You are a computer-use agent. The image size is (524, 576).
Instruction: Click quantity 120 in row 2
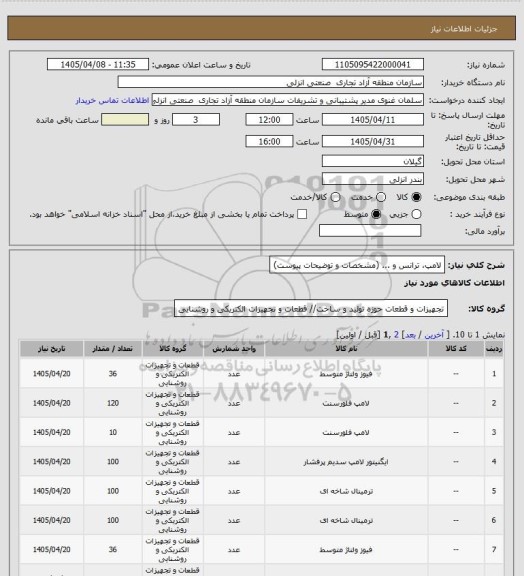click(x=113, y=403)
